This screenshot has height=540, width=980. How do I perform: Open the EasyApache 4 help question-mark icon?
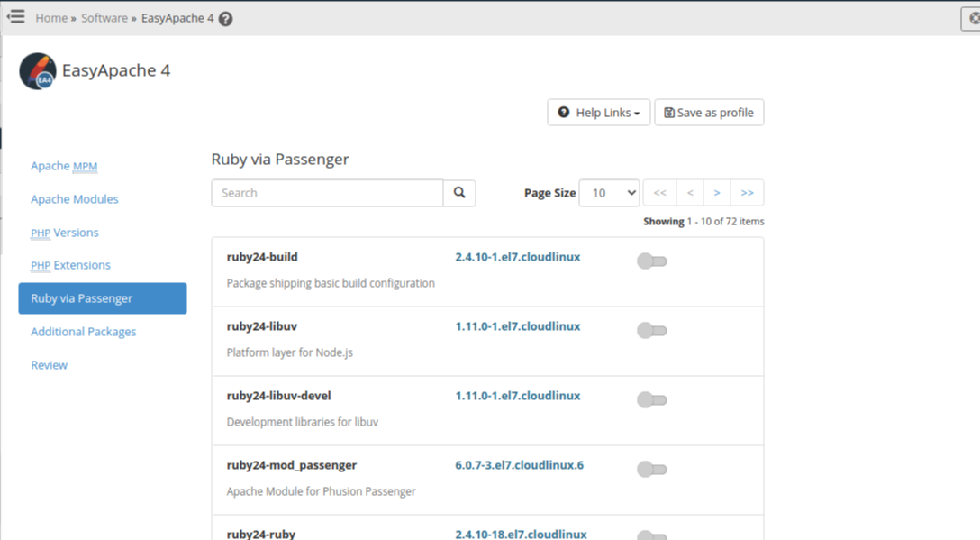pyautogui.click(x=225, y=19)
